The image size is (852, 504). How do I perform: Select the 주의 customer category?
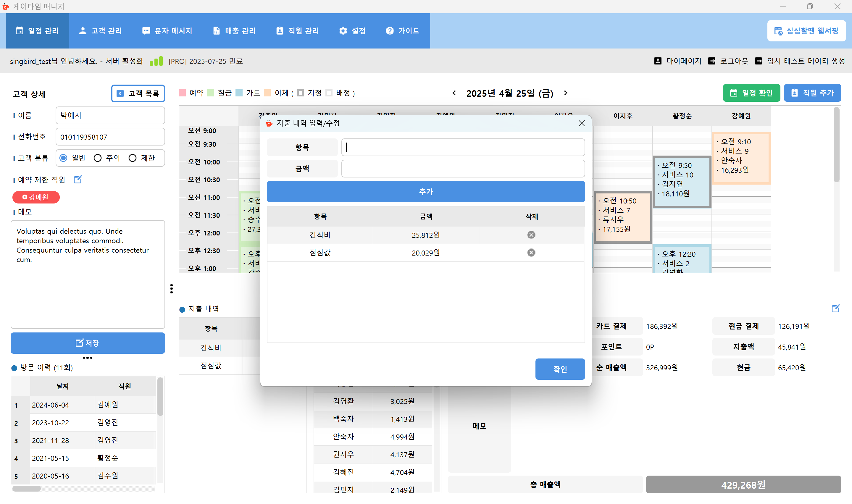point(98,158)
